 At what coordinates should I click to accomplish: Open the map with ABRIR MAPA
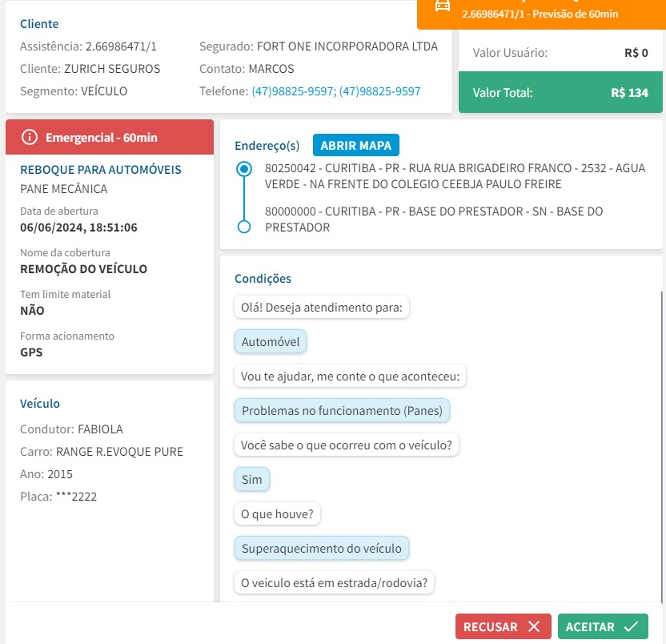pos(355,145)
